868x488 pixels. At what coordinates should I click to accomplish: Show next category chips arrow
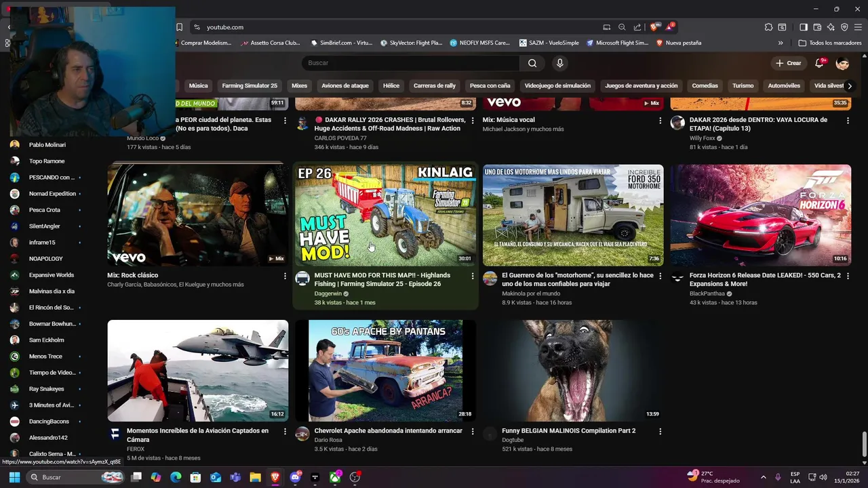pos(850,86)
